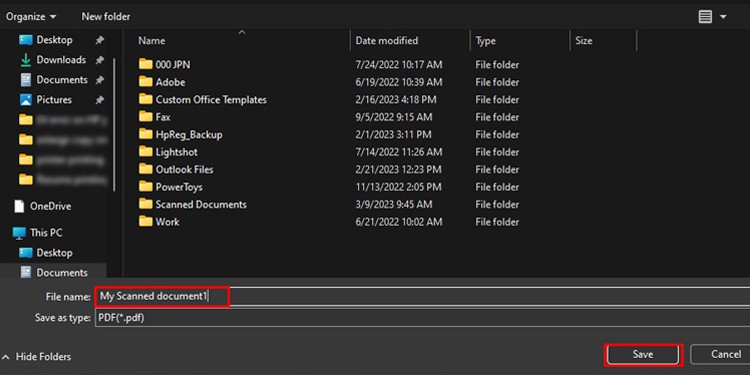The height and width of the screenshot is (375, 750).
Task: Click inside the File name field
Action: [422, 297]
